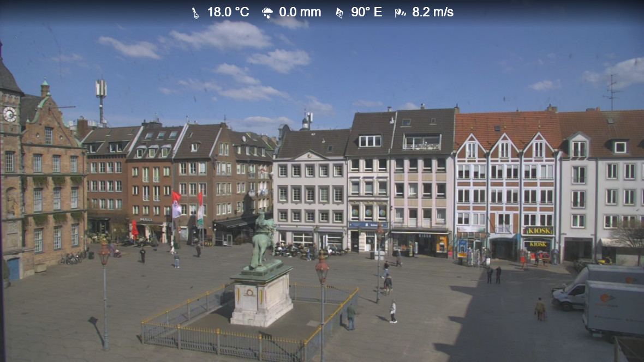Click the red and white flag
644x362 pixels.
[x=176, y=204]
